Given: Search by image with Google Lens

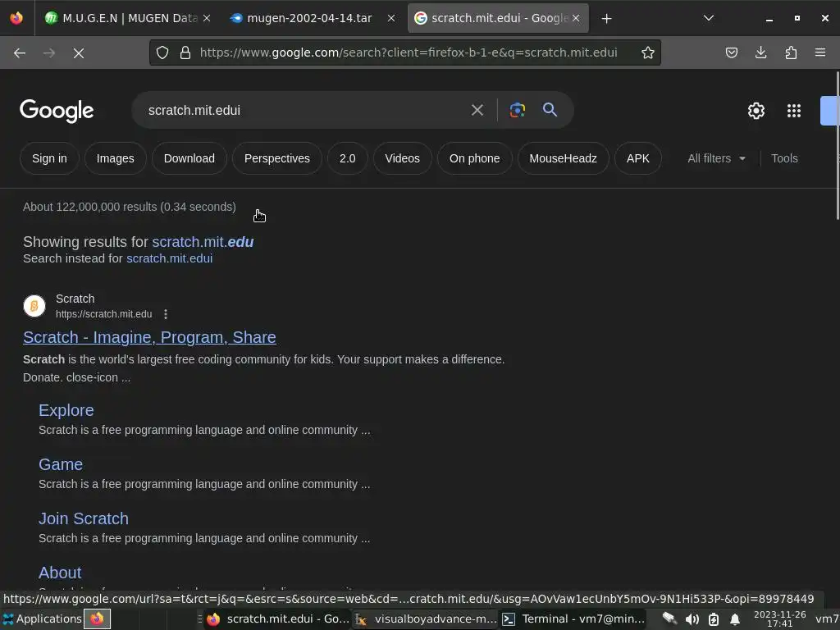Looking at the screenshot, I should tap(517, 111).
